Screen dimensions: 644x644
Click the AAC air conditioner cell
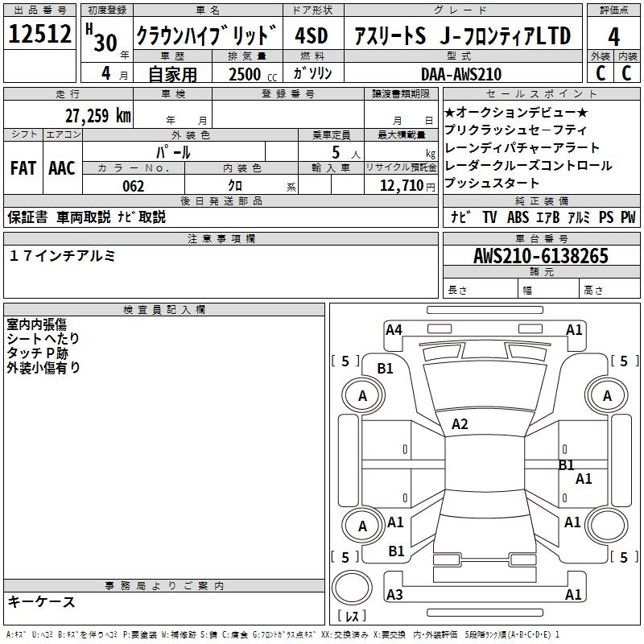(62, 168)
